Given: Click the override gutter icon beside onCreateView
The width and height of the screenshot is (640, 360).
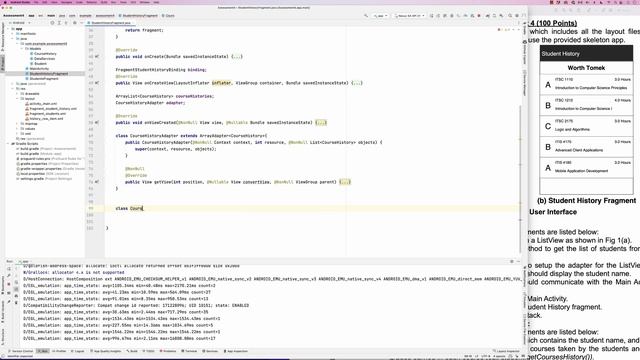Looking at the screenshot, I should click(x=97, y=83).
